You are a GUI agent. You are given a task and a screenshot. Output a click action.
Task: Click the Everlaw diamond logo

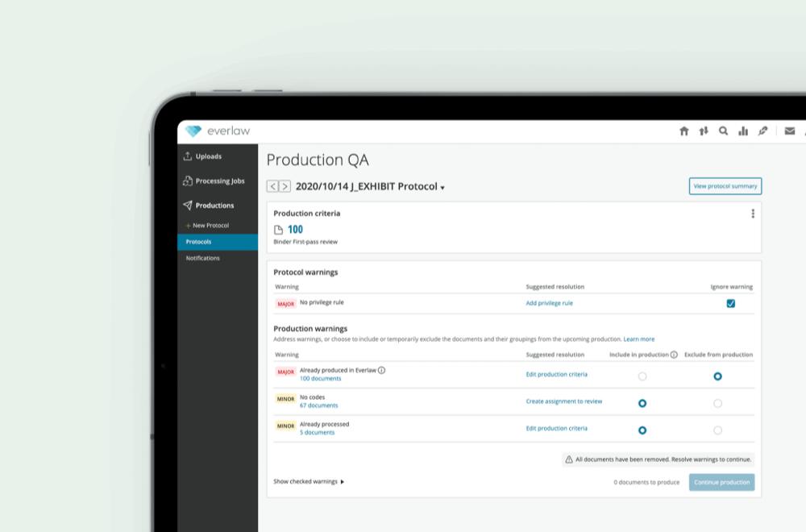tap(193, 131)
